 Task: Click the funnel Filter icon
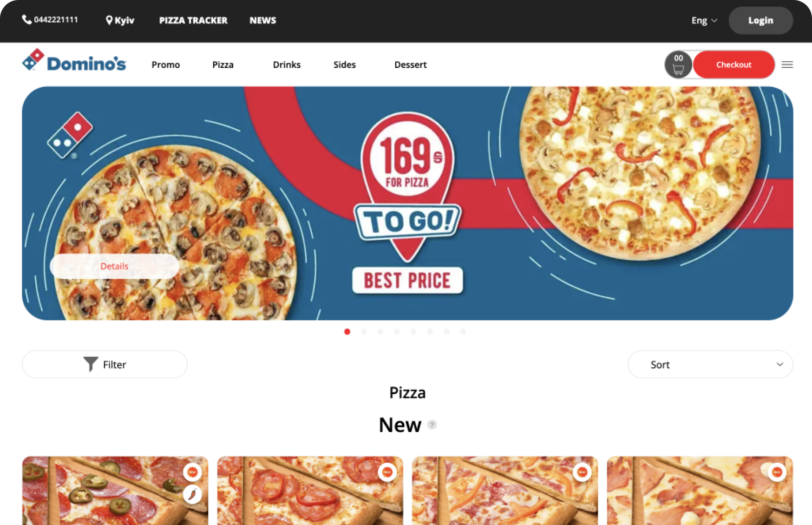tap(91, 364)
